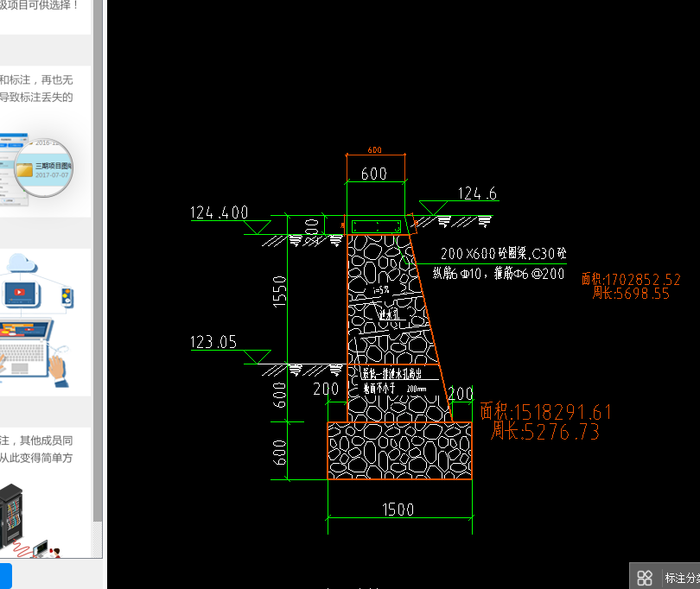Click the annotation category grid icon
700x589 pixels.
pos(645,578)
